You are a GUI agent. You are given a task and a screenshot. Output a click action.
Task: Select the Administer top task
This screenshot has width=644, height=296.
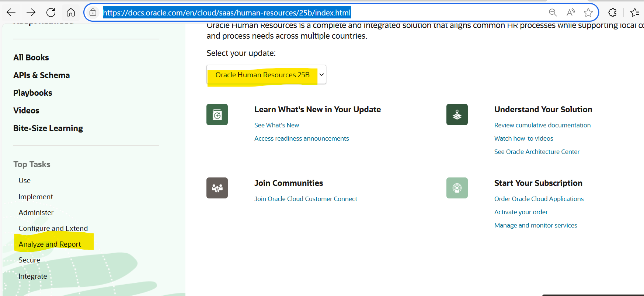(36, 212)
